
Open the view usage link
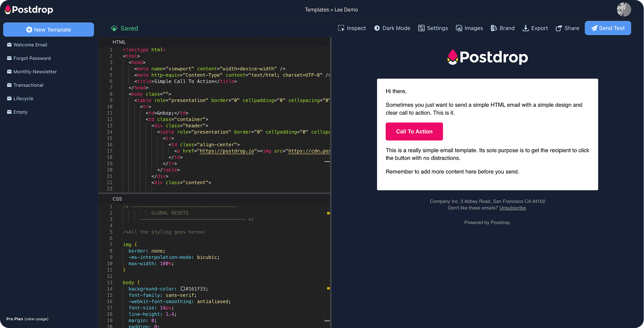[x=36, y=319]
